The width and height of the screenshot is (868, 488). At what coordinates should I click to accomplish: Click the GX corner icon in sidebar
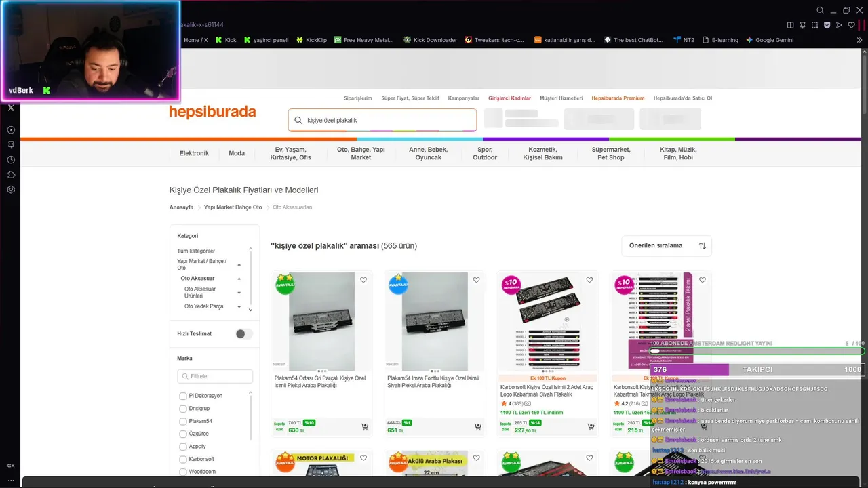coord(11,466)
